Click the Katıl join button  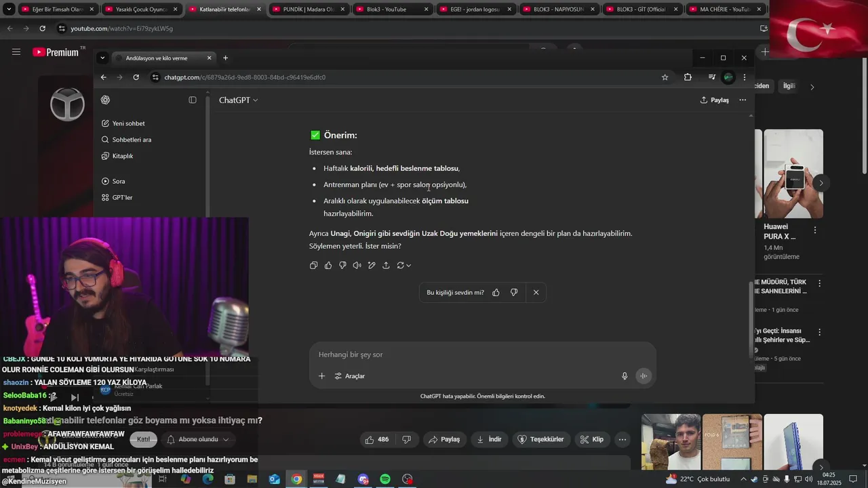coord(143,439)
